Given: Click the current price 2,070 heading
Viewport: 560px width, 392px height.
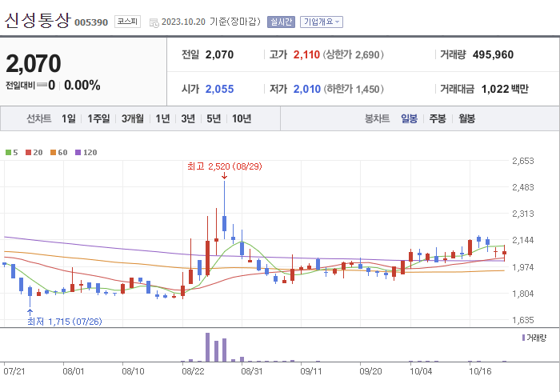Looking at the screenshot, I should click(x=34, y=63).
